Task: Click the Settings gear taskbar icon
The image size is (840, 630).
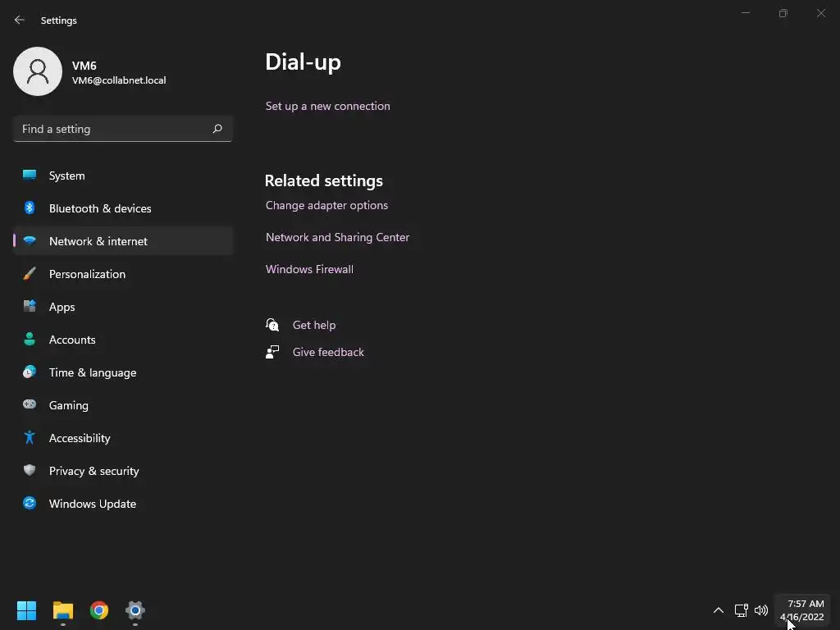Action: click(135, 610)
